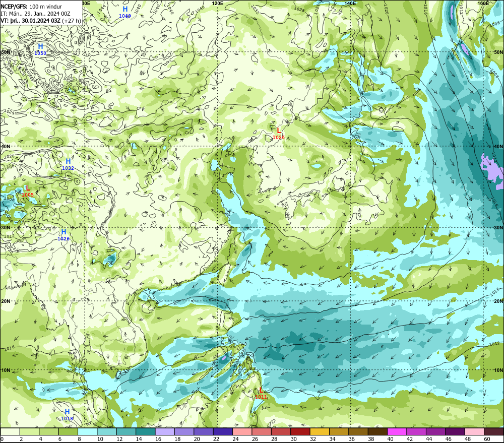
Task: Click the title 'NCEP/GFS: 100 m vindur'
Action: point(31,7)
